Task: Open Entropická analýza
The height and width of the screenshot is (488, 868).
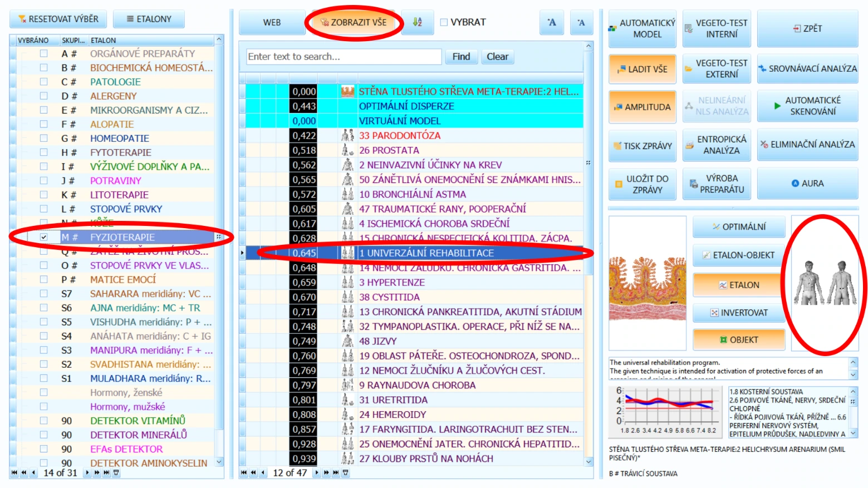Action: pos(717,145)
